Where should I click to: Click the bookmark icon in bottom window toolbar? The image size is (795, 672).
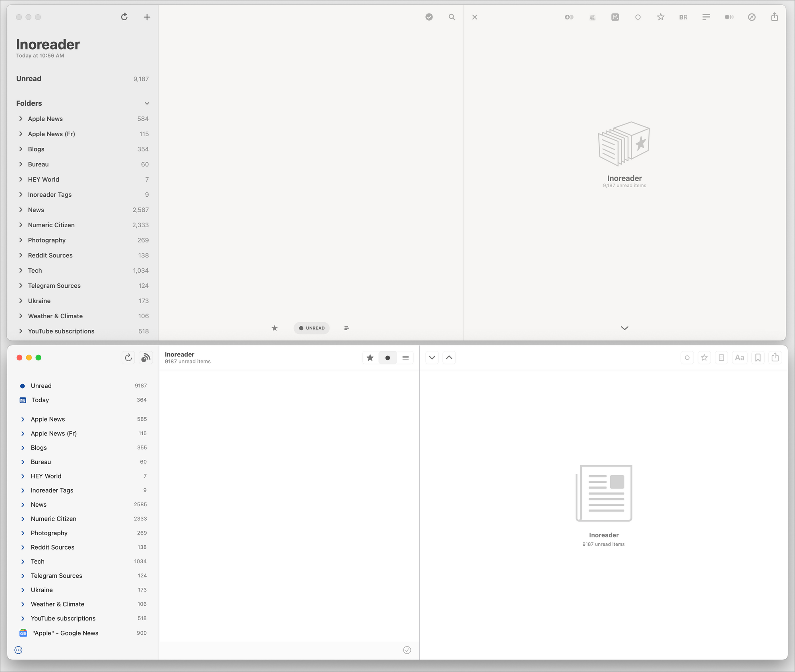pyautogui.click(x=757, y=357)
